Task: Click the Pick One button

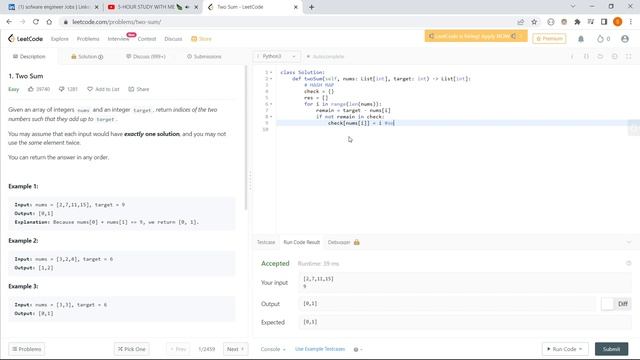Action: [132, 349]
